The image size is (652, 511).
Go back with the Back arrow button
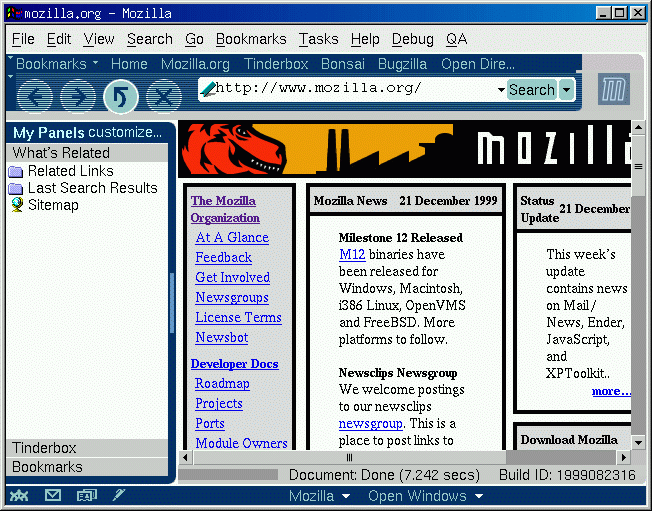(35, 96)
